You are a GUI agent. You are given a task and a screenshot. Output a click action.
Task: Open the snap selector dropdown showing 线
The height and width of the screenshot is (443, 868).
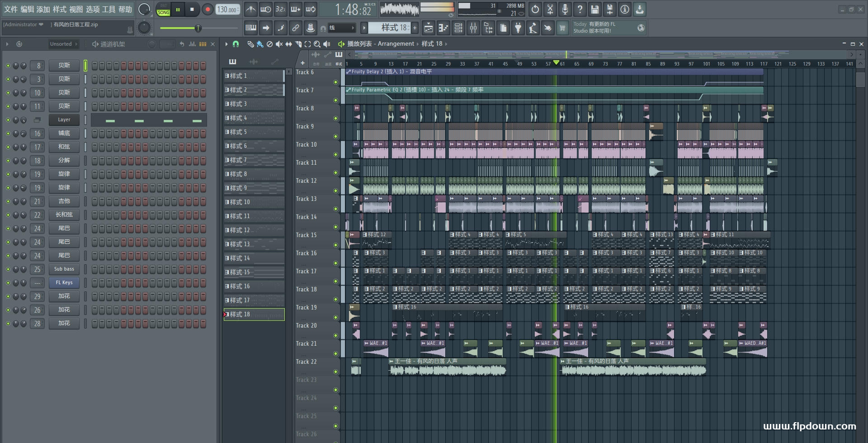341,28
